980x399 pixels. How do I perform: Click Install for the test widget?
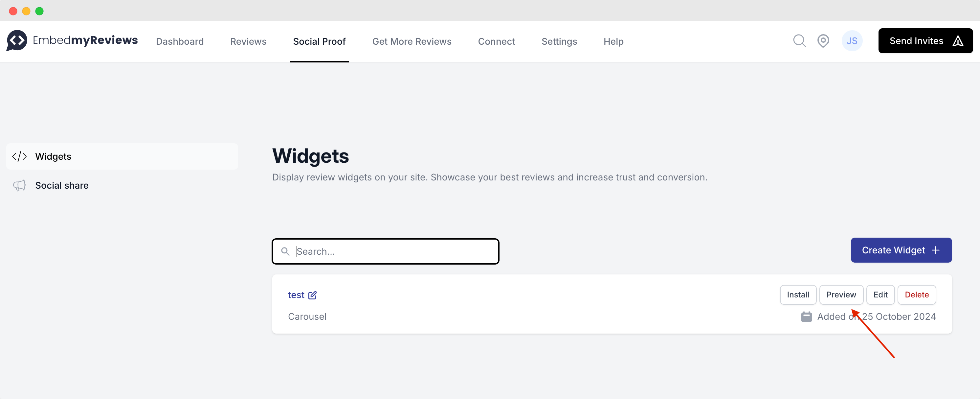click(798, 295)
